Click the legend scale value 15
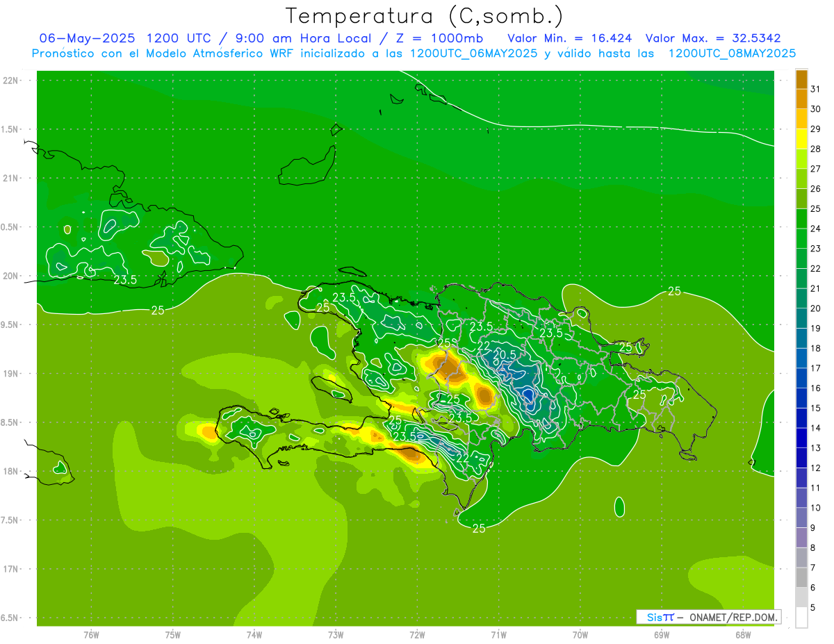The image size is (834, 644). pyautogui.click(x=815, y=408)
